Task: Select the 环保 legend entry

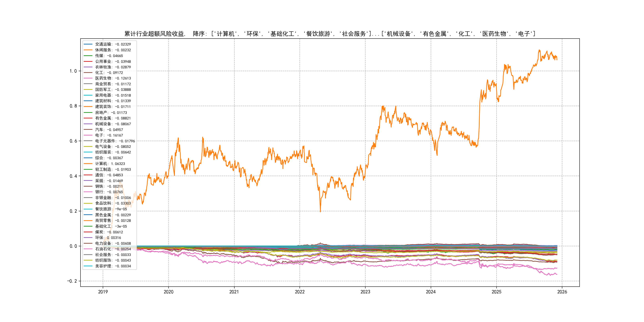Action: tap(108, 238)
